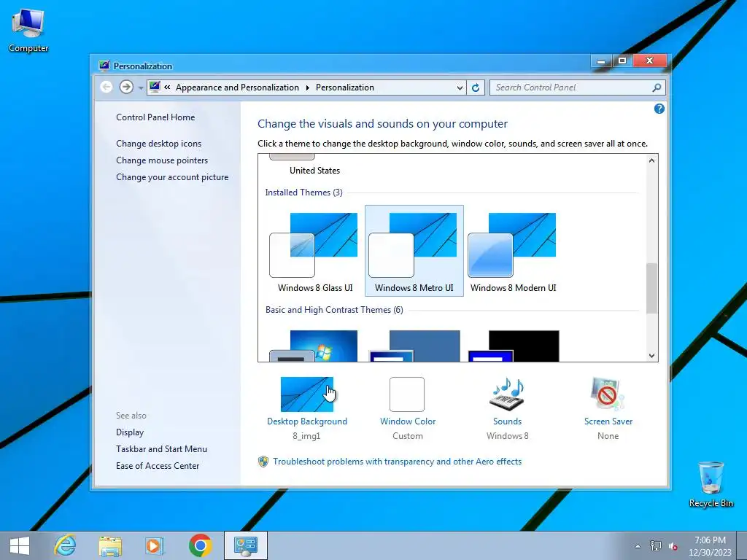747x560 pixels.
Task: Open Control Panel Home link
Action: pyautogui.click(x=155, y=117)
